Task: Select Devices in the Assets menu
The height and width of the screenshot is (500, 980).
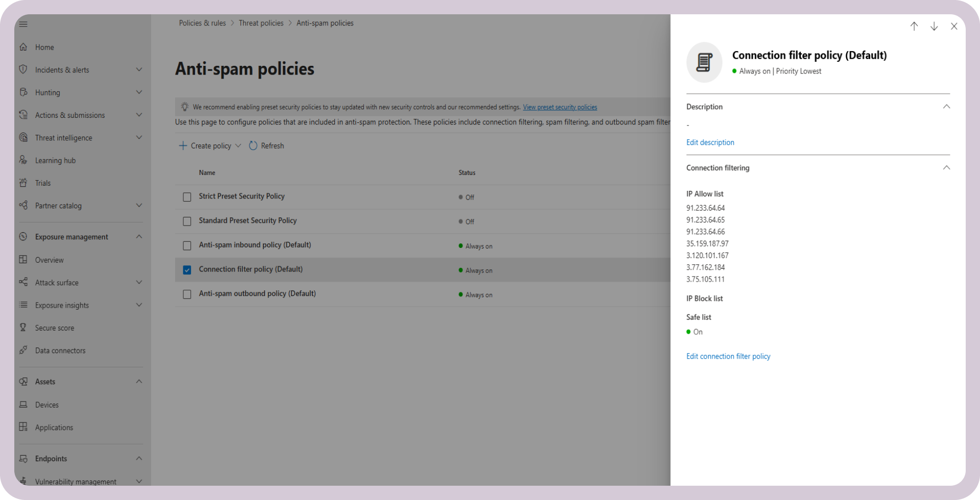Action: 46,405
